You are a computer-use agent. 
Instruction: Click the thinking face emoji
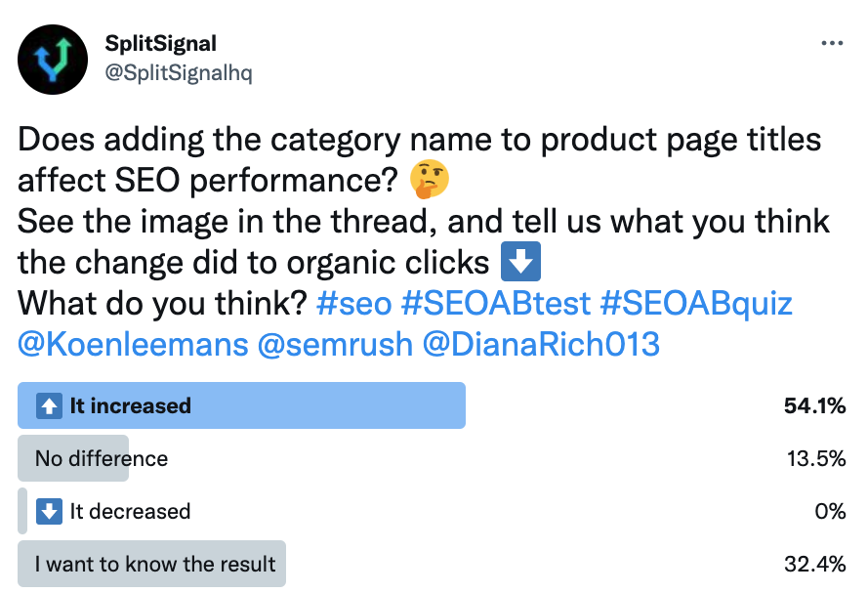(431, 182)
